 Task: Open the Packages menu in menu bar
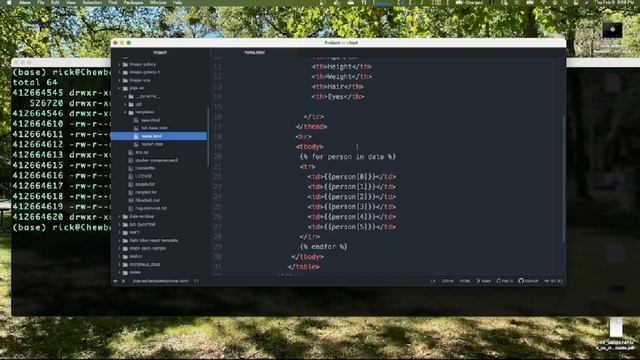133,2
